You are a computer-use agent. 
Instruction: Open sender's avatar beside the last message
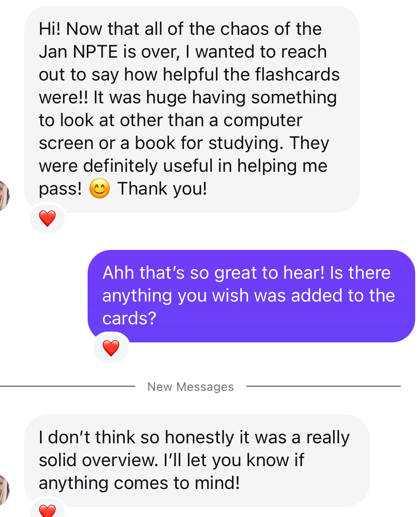click(x=4, y=490)
